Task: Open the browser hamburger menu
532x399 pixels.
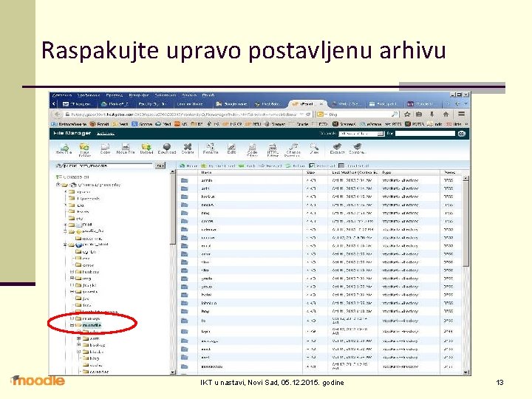Action: point(461,115)
